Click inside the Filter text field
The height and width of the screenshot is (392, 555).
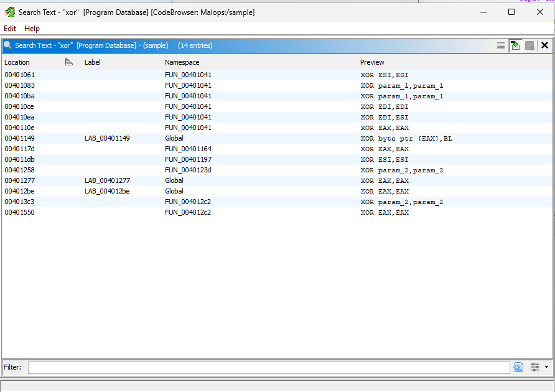click(268, 368)
